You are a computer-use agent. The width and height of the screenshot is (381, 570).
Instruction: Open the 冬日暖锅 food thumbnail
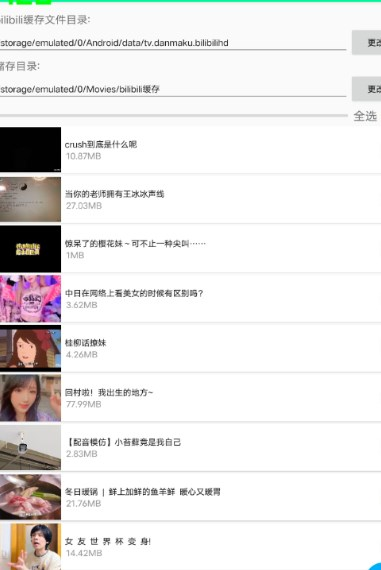click(31, 497)
